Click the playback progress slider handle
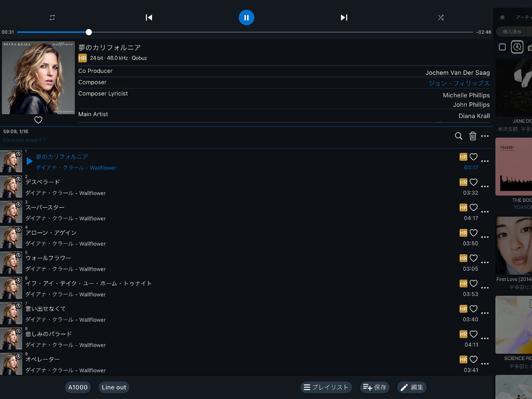The width and height of the screenshot is (532, 399). click(89, 32)
